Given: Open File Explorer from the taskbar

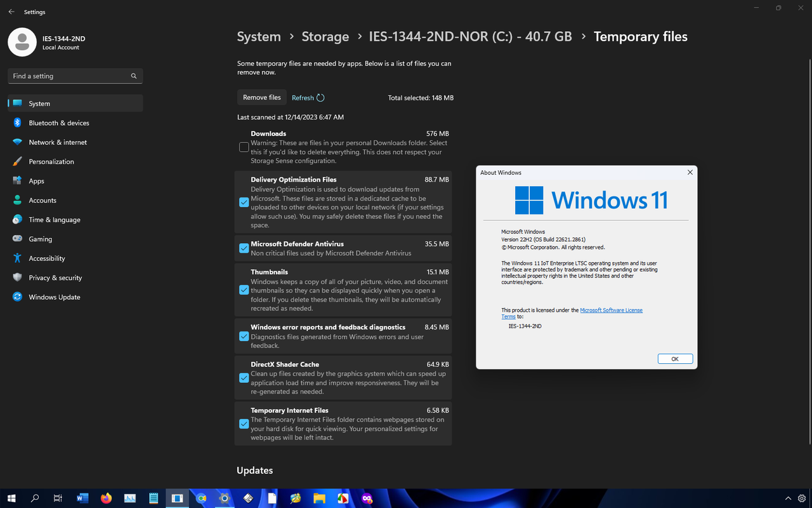Looking at the screenshot, I should click(319, 498).
